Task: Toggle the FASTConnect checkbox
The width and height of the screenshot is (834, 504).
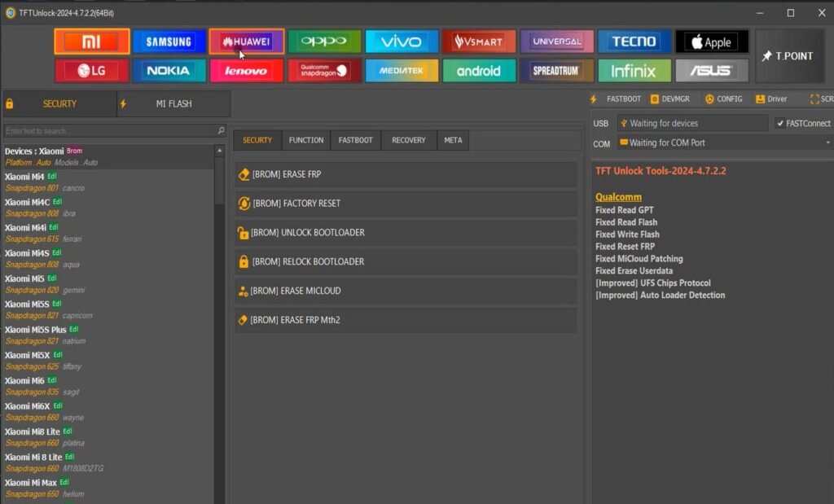Action: click(780, 123)
